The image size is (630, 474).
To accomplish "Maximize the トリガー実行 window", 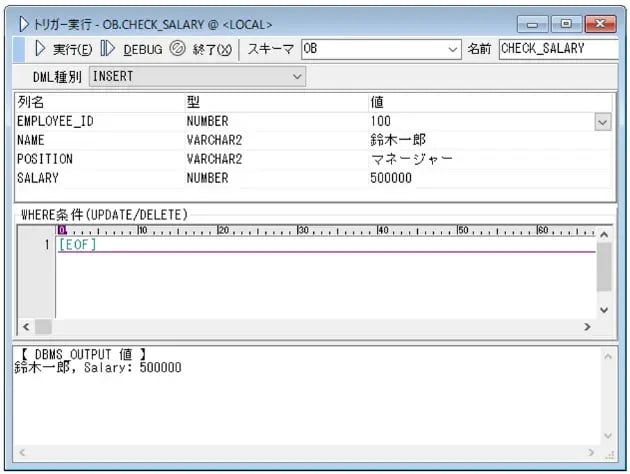I will pos(566,23).
